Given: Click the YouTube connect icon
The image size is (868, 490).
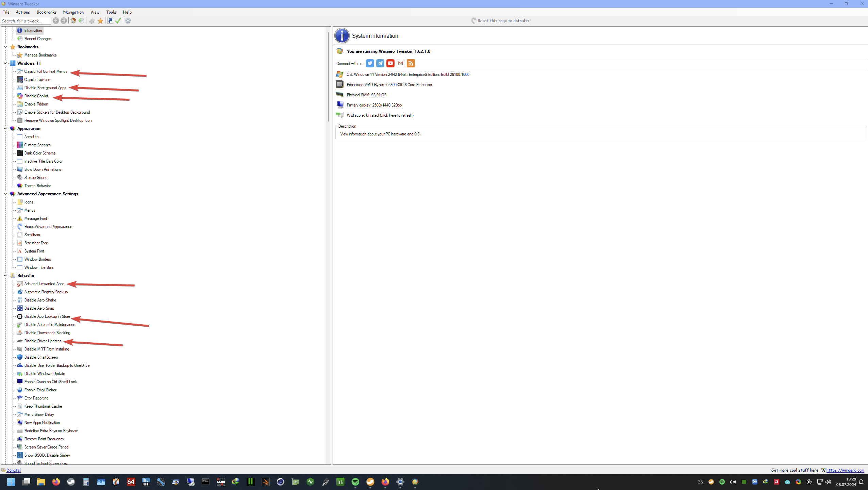Looking at the screenshot, I should point(390,63).
